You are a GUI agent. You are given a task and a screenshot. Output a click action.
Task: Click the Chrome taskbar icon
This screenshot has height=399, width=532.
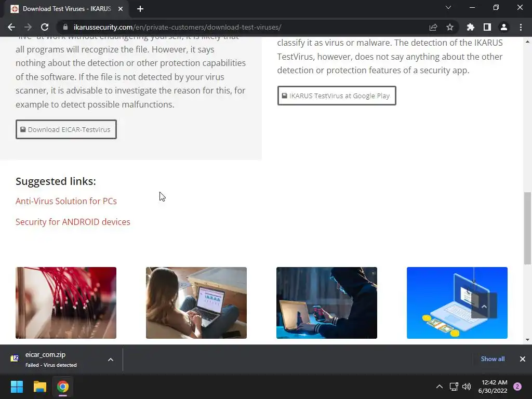tap(63, 387)
